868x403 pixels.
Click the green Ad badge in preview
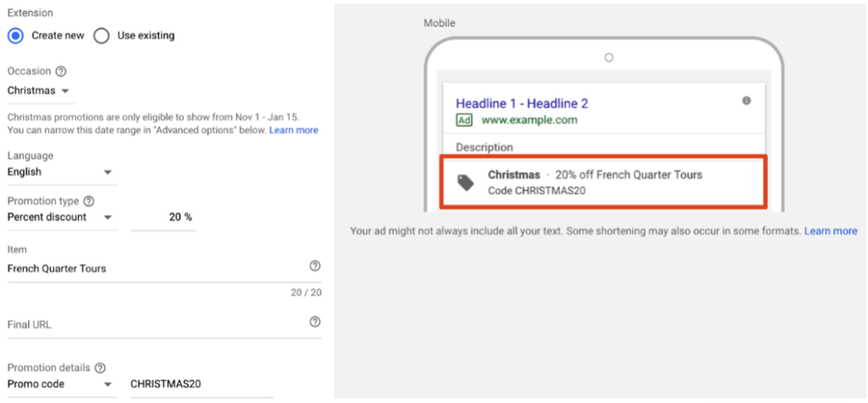coord(464,120)
